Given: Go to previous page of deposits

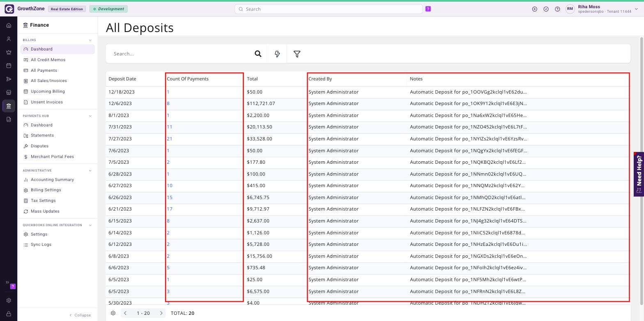Looking at the screenshot, I should pyautogui.click(x=125, y=313).
